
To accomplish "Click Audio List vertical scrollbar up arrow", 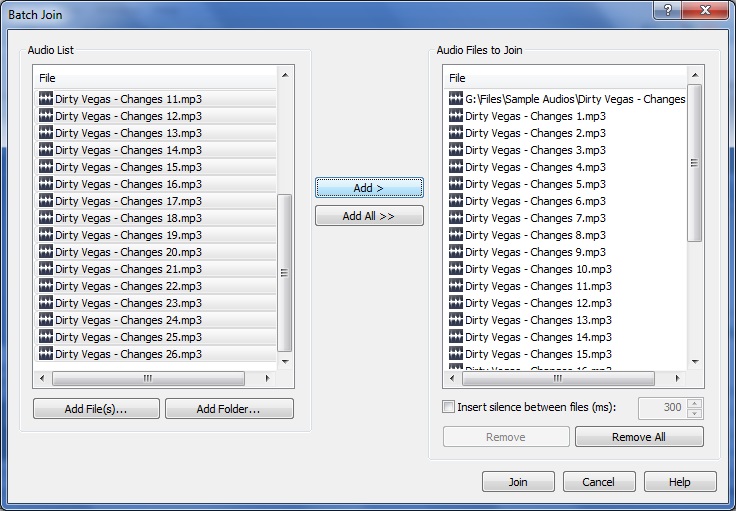I will click(x=285, y=75).
